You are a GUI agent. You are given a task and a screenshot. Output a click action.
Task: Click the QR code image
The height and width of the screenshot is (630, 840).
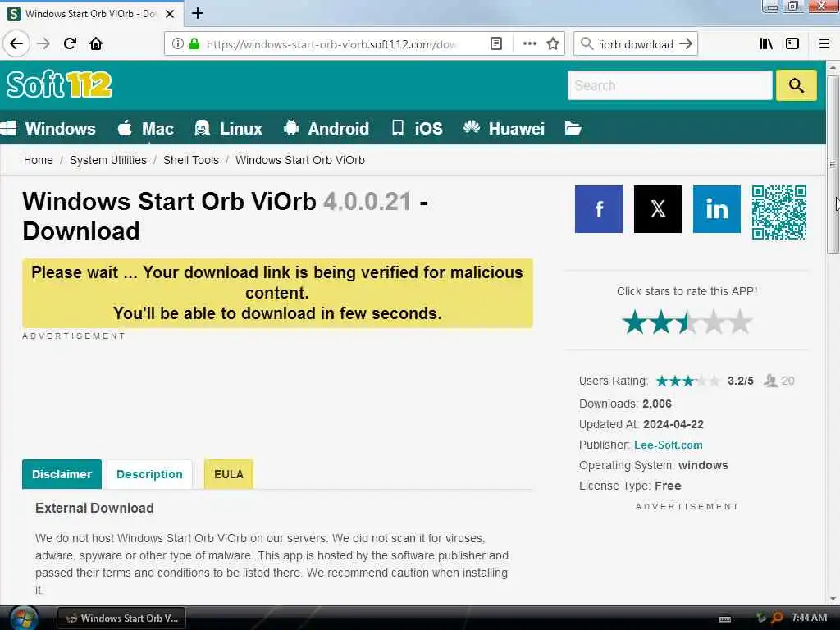tap(779, 212)
